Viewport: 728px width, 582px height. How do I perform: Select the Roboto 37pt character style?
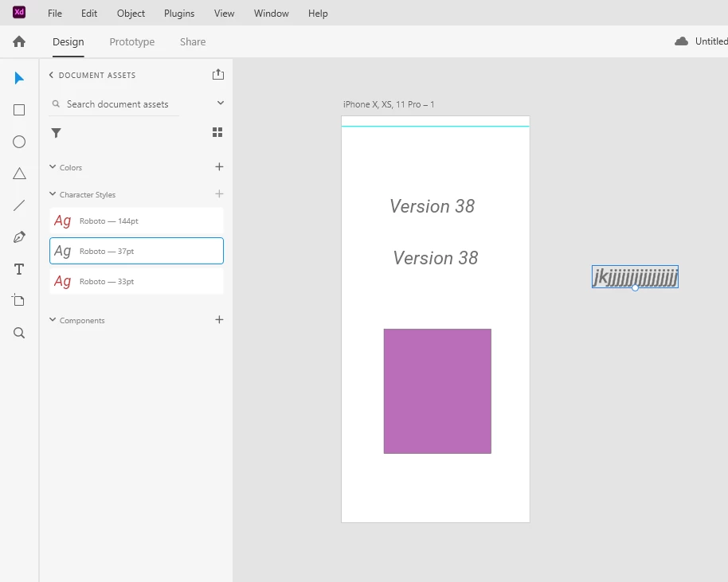pyautogui.click(x=136, y=251)
